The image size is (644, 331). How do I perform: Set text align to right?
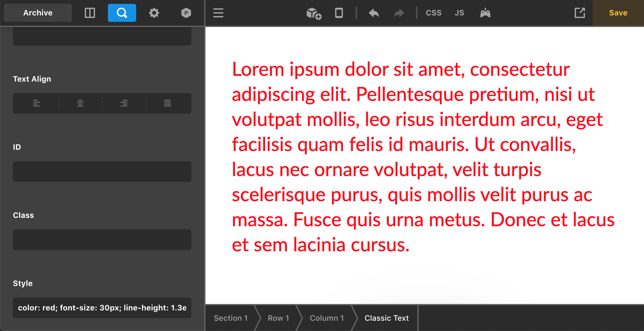coord(124,103)
